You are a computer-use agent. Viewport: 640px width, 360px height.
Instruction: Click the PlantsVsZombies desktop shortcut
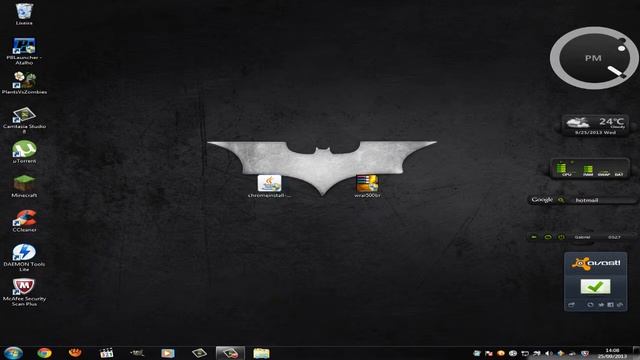(x=24, y=83)
